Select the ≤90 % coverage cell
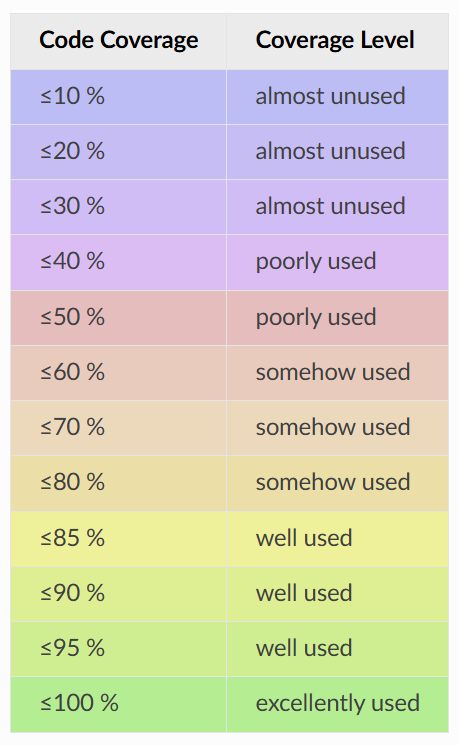This screenshot has height=745, width=459. point(118,594)
